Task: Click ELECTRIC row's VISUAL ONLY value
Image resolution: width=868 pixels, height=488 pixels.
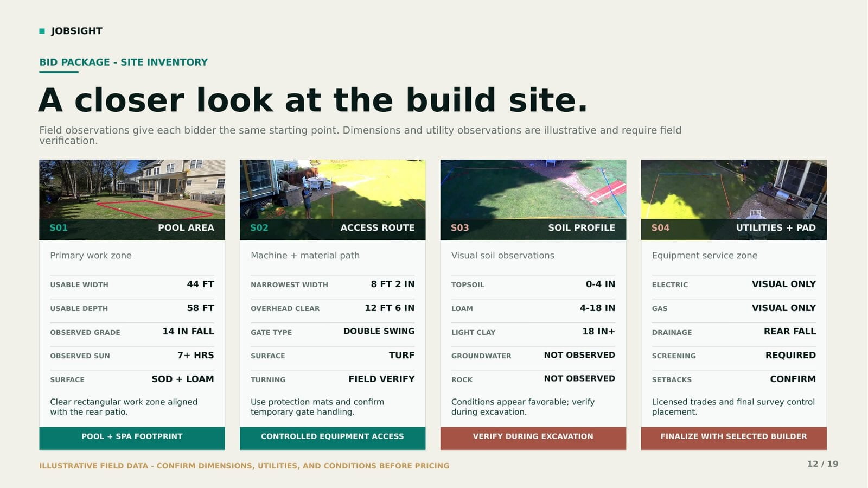Action: [784, 284]
